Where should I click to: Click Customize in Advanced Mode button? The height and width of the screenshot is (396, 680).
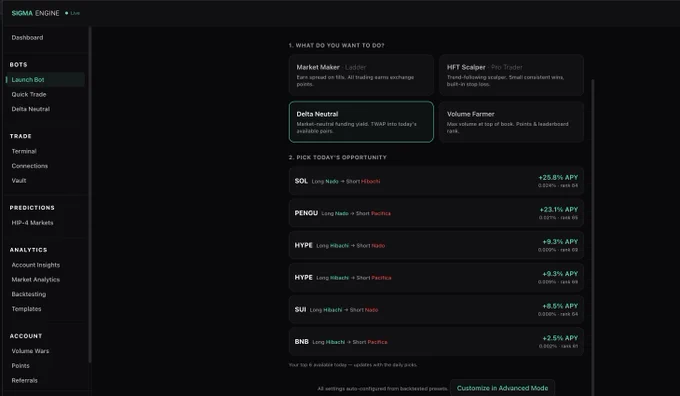coord(502,388)
